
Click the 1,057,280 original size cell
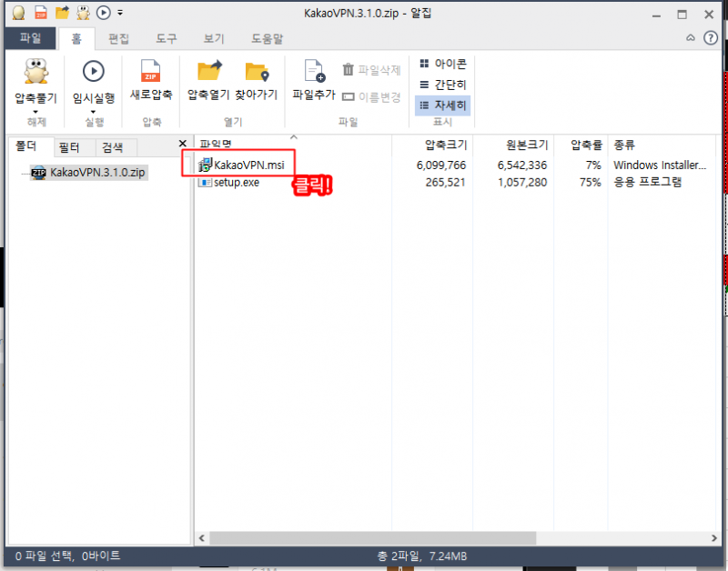[522, 182]
